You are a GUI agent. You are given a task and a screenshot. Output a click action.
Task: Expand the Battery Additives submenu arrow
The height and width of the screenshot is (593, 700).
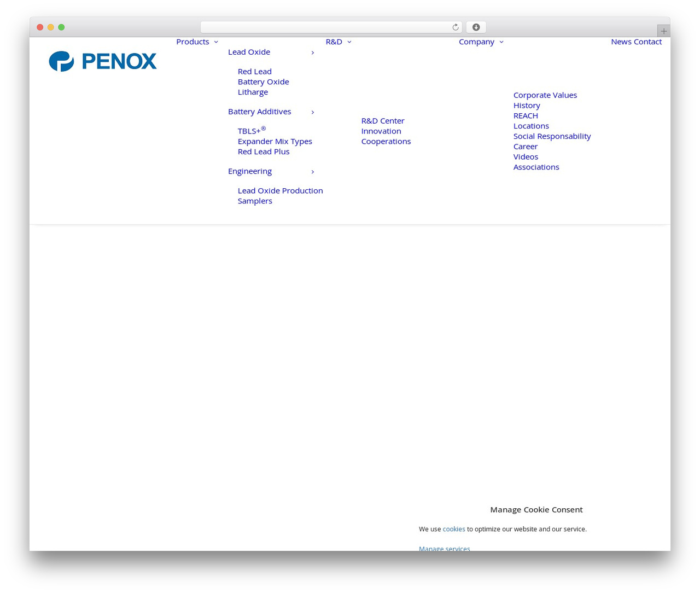(x=313, y=112)
